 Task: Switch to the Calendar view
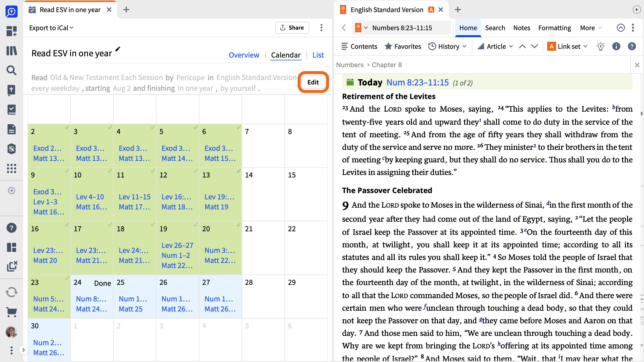click(x=286, y=55)
